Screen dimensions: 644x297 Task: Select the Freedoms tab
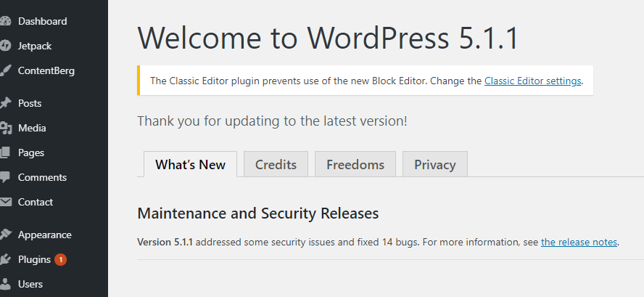tap(355, 165)
